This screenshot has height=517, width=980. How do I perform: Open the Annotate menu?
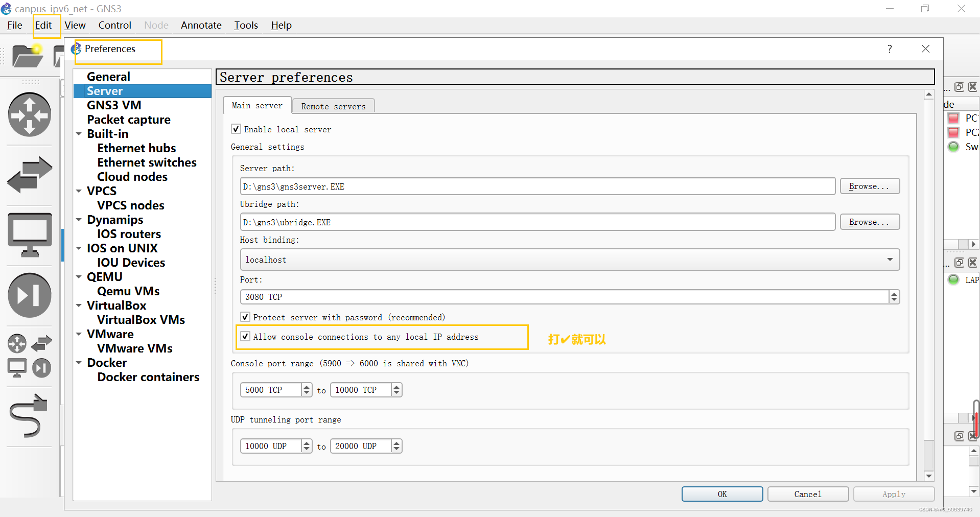(201, 25)
